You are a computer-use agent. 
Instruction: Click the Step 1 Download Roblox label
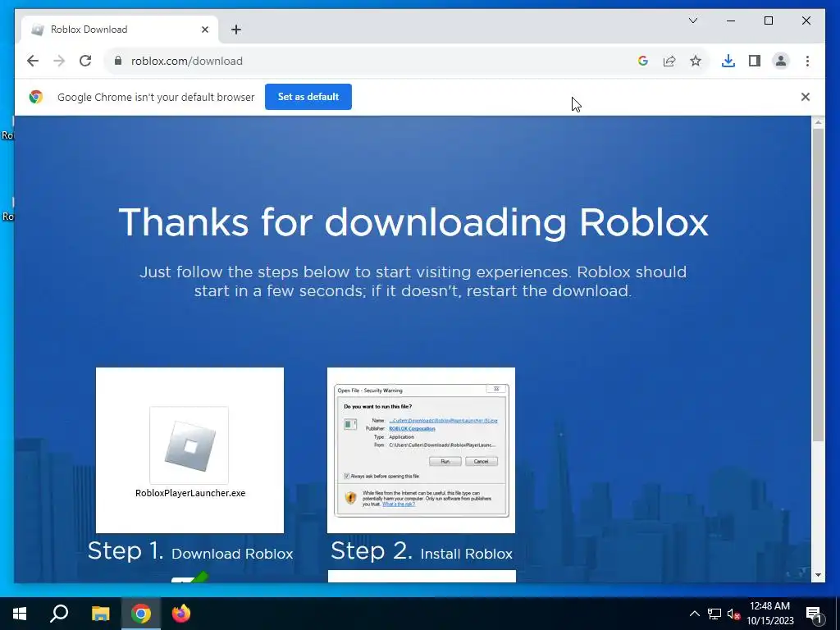190,552
